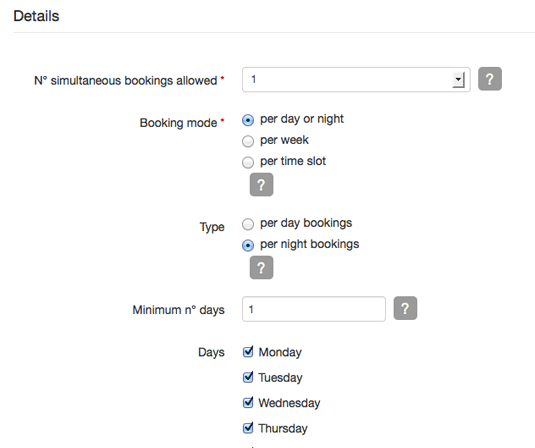Select 'per week' booking mode
The image size is (535, 448).
[x=248, y=141]
